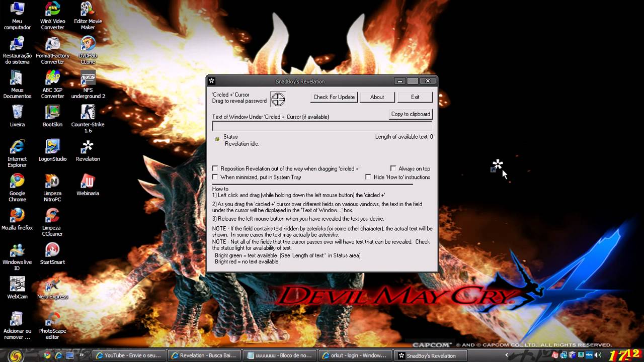The image size is (644, 362).
Task: Click Show Desktop quick launch icon
Action: pos(70,355)
